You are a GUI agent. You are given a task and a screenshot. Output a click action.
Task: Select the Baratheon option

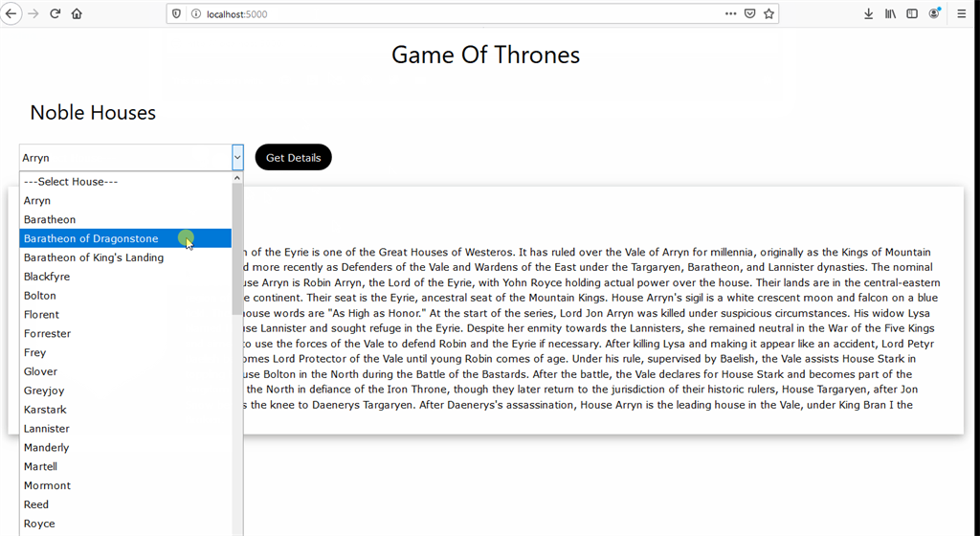125,219
